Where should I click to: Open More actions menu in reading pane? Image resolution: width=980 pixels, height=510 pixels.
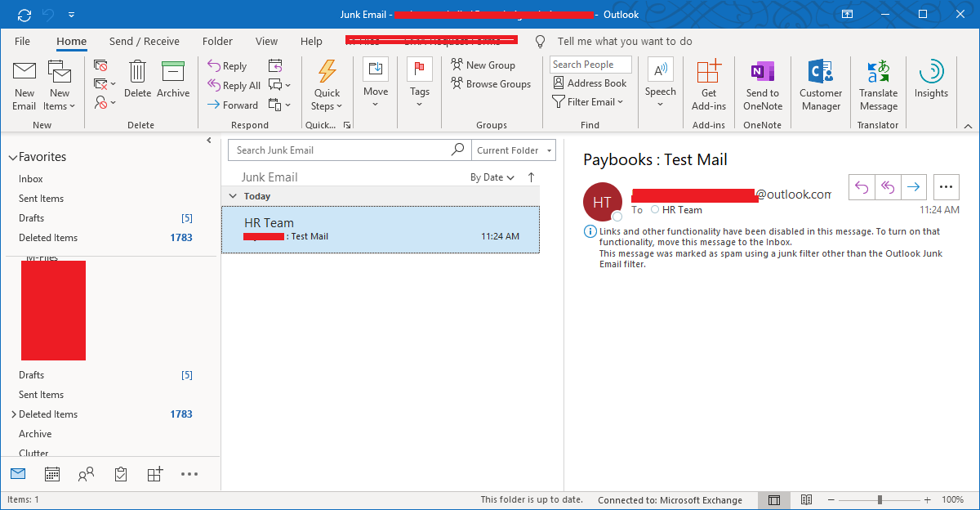point(946,187)
